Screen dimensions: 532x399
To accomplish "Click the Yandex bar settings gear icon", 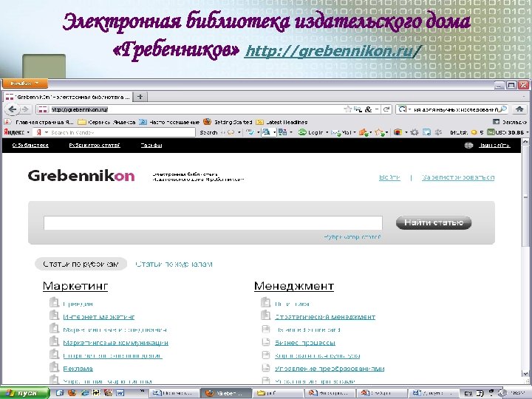I will click(x=415, y=132).
